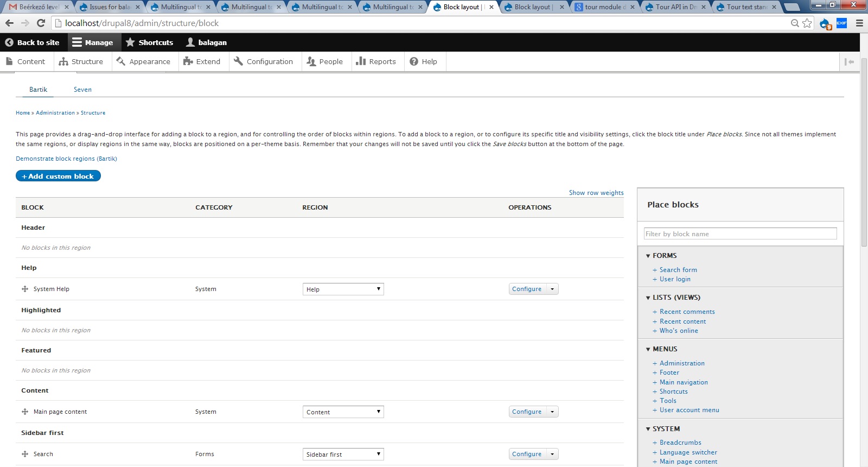The width and height of the screenshot is (868, 467).
Task: Click Add custom block button
Action: click(58, 176)
